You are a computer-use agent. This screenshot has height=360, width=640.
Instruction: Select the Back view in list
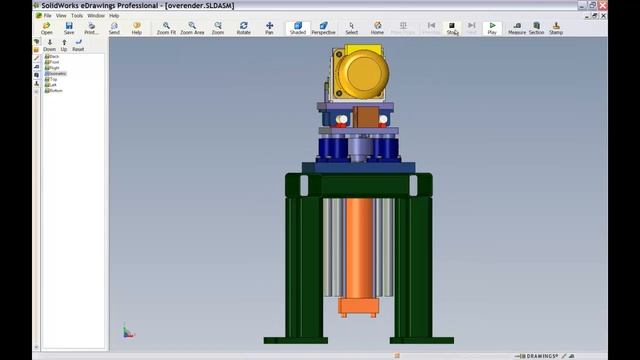52,56
